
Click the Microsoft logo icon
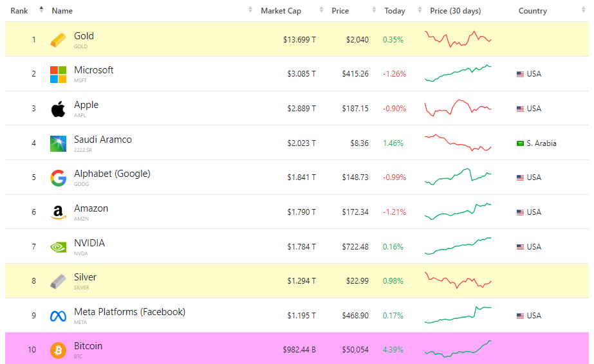pyautogui.click(x=59, y=75)
